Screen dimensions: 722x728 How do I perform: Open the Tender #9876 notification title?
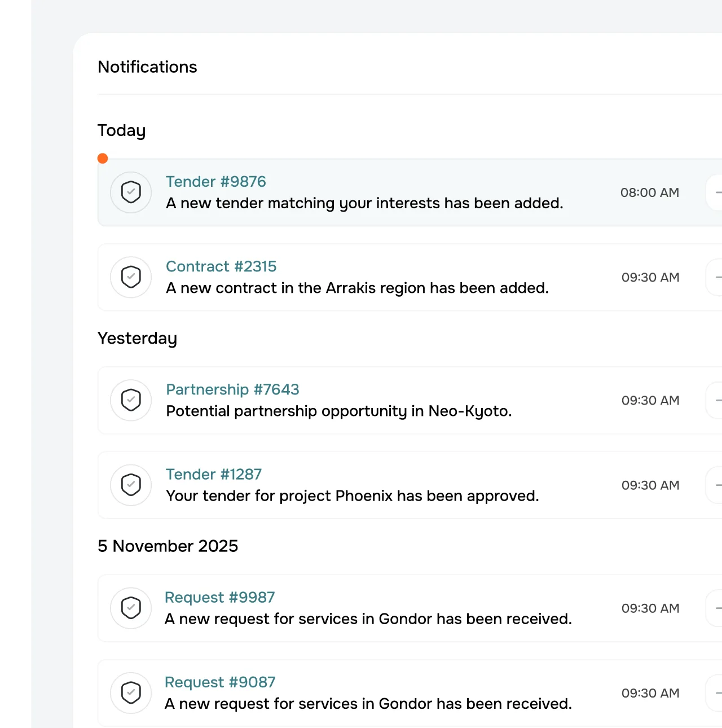tap(215, 182)
